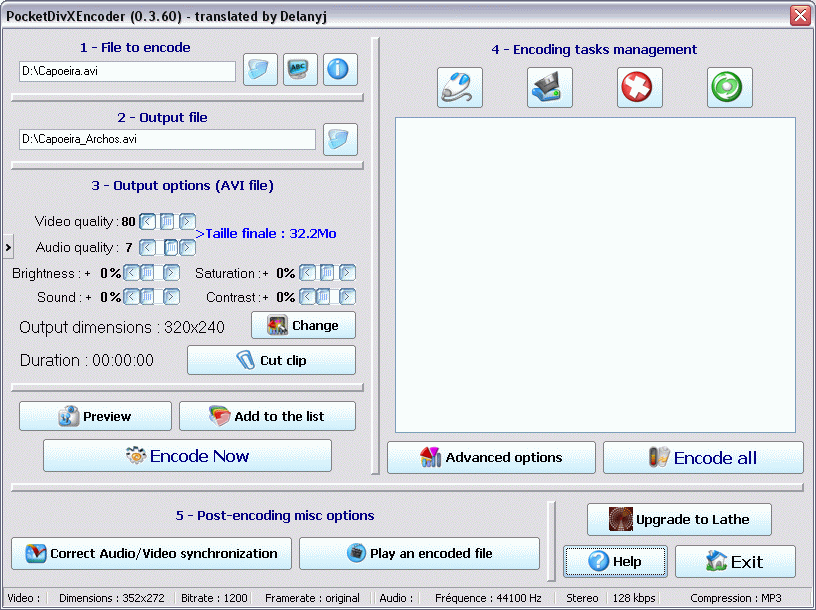This screenshot has width=816, height=610.
Task: Decrease the Saturation percentage
Action: (308, 273)
